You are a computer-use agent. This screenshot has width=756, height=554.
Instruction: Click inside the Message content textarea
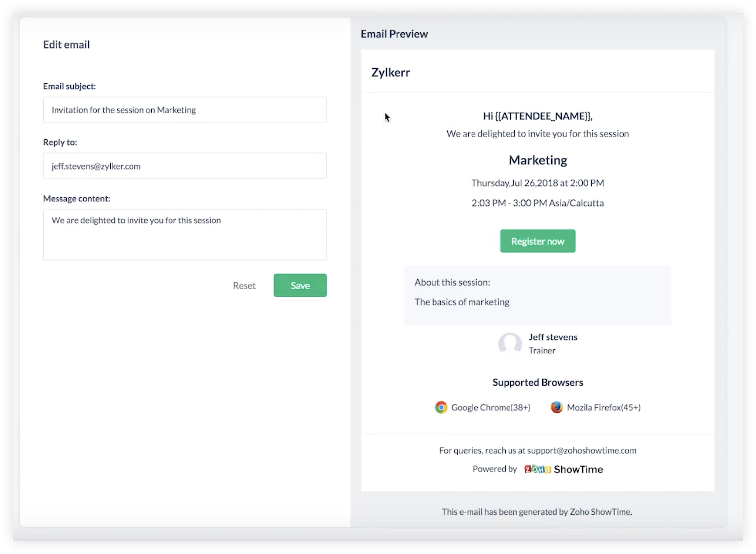[185, 235]
